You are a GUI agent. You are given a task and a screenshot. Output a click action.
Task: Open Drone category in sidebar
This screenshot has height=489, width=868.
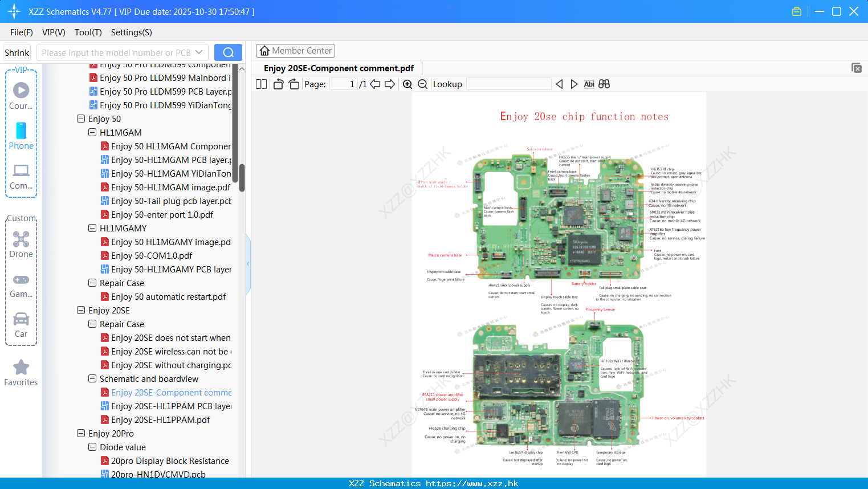coord(21,244)
